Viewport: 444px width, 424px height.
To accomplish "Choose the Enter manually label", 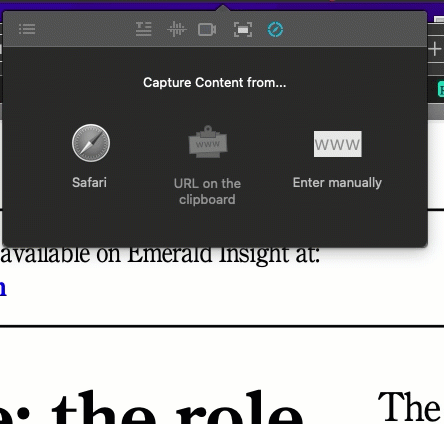I will [337, 183].
